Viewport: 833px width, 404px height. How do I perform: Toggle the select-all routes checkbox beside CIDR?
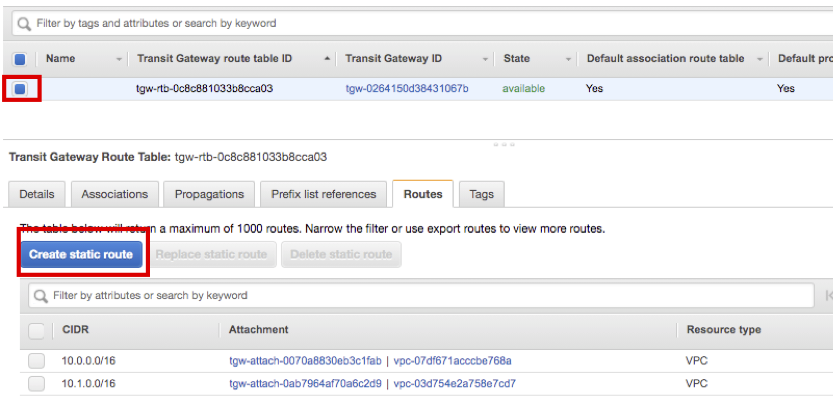pos(36,330)
